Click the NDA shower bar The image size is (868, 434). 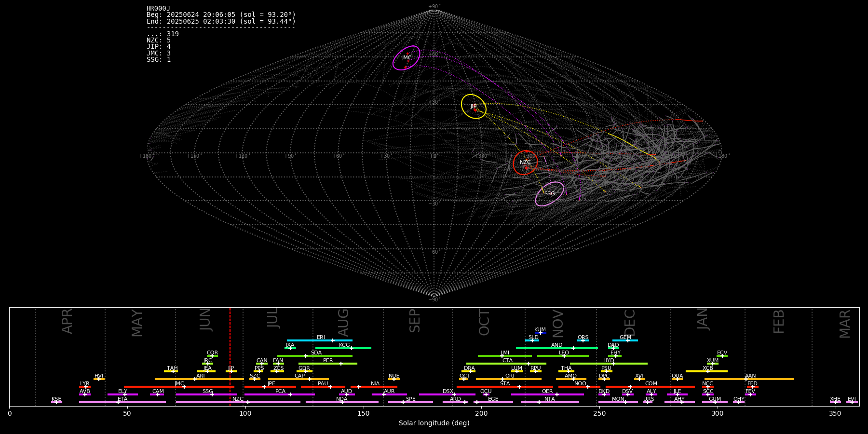pyautogui.click(x=342, y=402)
